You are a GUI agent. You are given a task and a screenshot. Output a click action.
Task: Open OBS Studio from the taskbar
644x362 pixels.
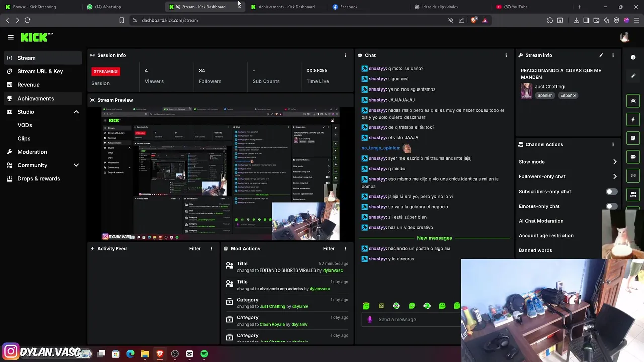pyautogui.click(x=175, y=354)
